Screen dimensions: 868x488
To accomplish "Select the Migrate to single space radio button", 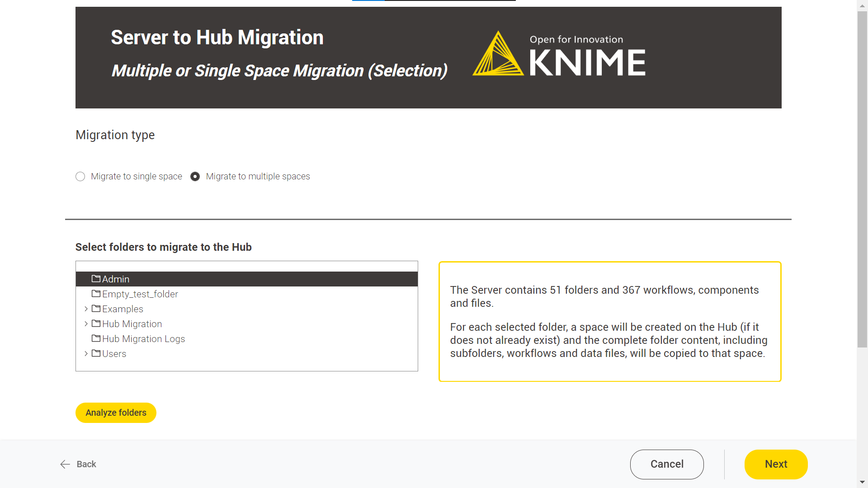I will click(x=80, y=176).
